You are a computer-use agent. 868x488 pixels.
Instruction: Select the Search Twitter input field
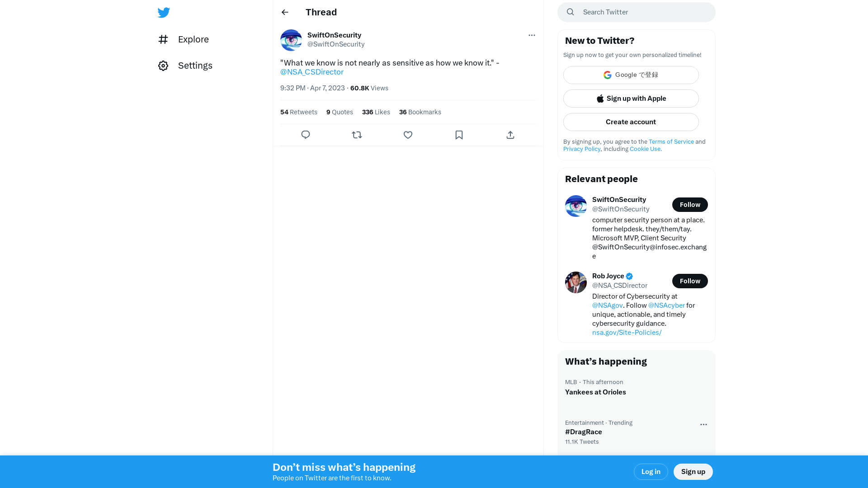tap(637, 12)
